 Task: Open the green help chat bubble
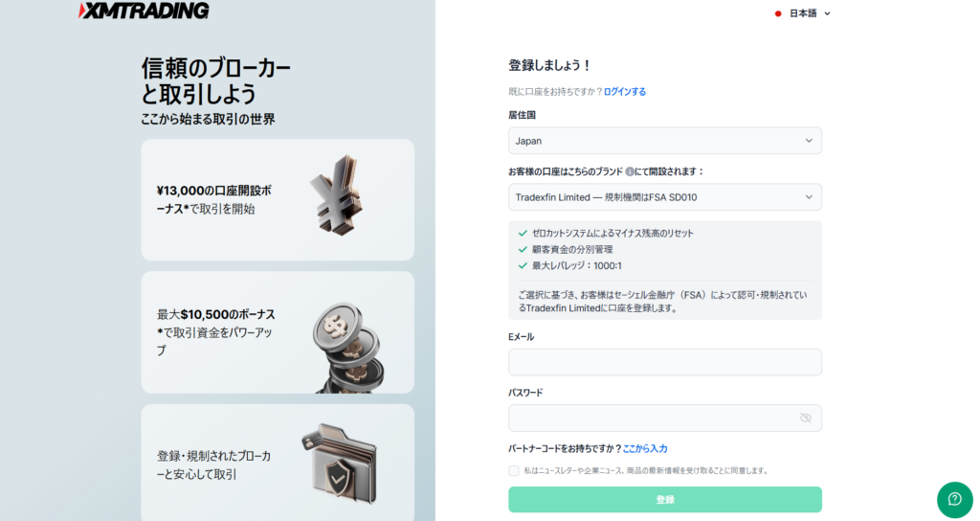coord(954,499)
